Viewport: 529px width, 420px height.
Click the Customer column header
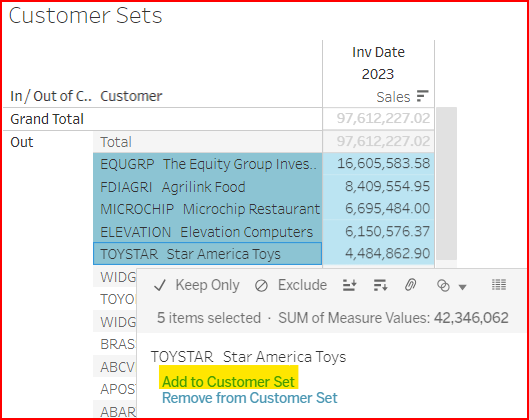point(131,96)
